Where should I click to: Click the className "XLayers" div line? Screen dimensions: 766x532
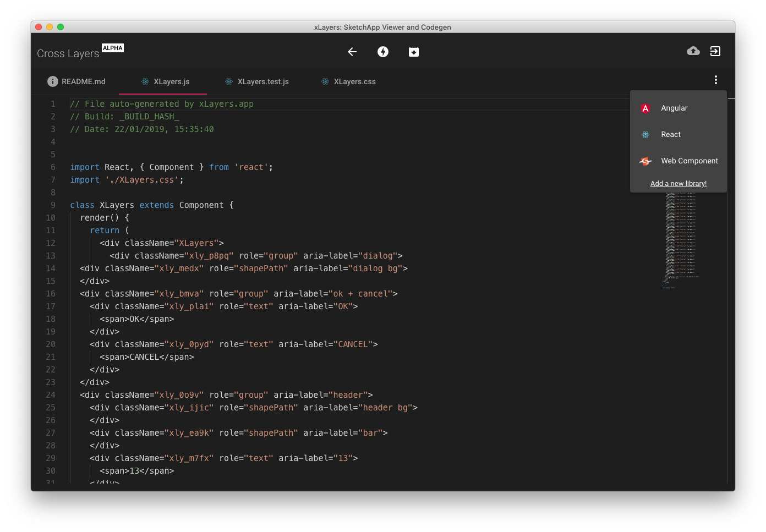pos(162,243)
